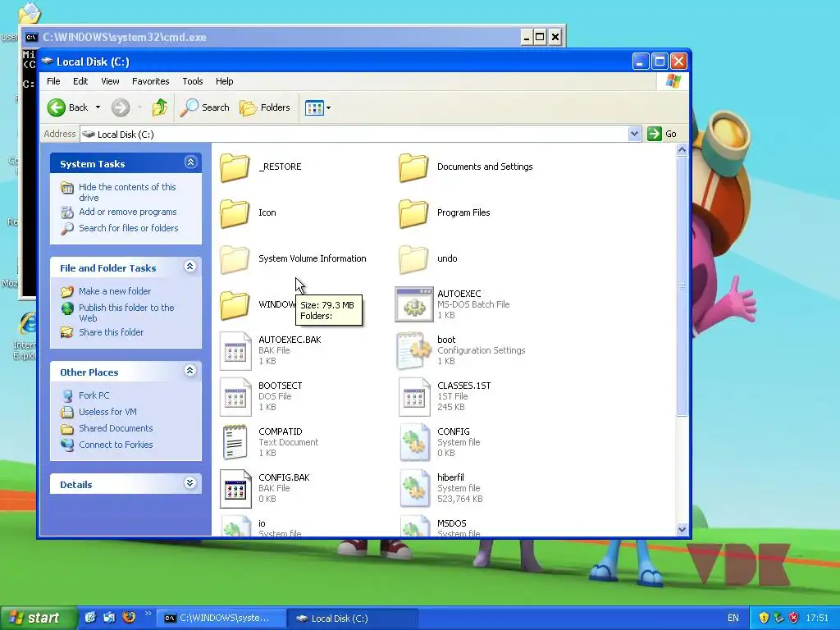Open the Favorites menu

click(x=151, y=81)
